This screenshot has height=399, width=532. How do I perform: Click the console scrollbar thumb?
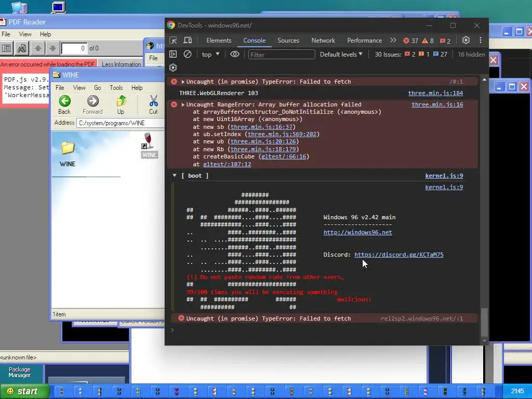484,322
